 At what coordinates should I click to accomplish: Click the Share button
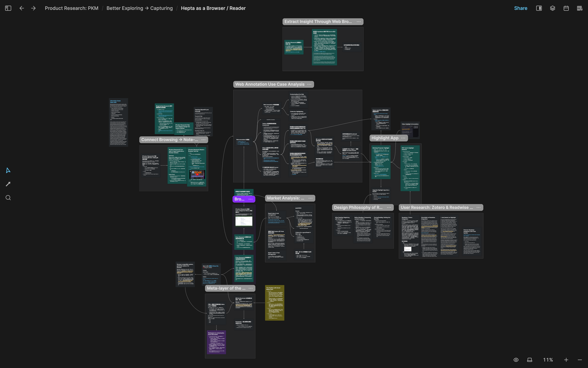(x=520, y=8)
